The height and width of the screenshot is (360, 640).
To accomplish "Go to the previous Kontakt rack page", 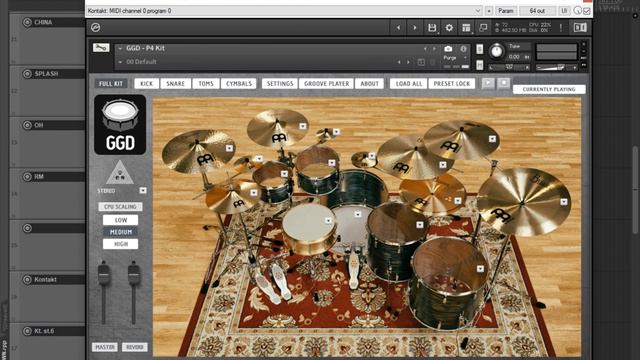I will click(398, 28).
